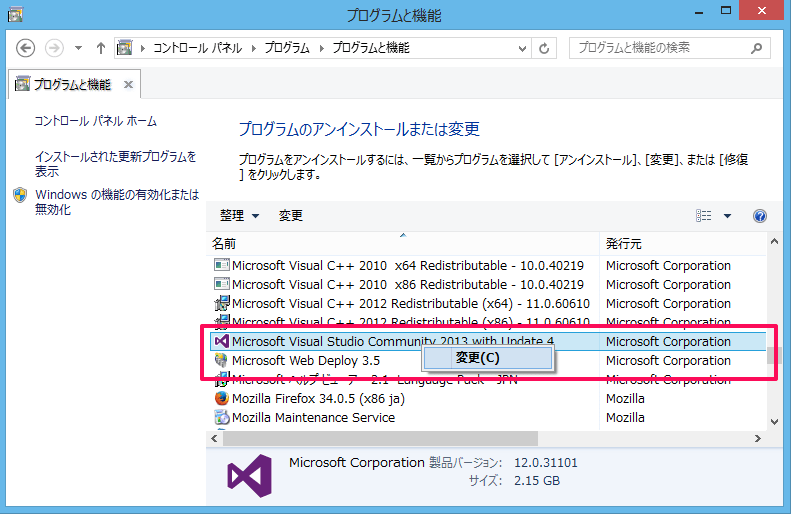Image resolution: width=791 pixels, height=514 pixels.
Task: Click the size value 2.15 GB
Action: [x=537, y=481]
